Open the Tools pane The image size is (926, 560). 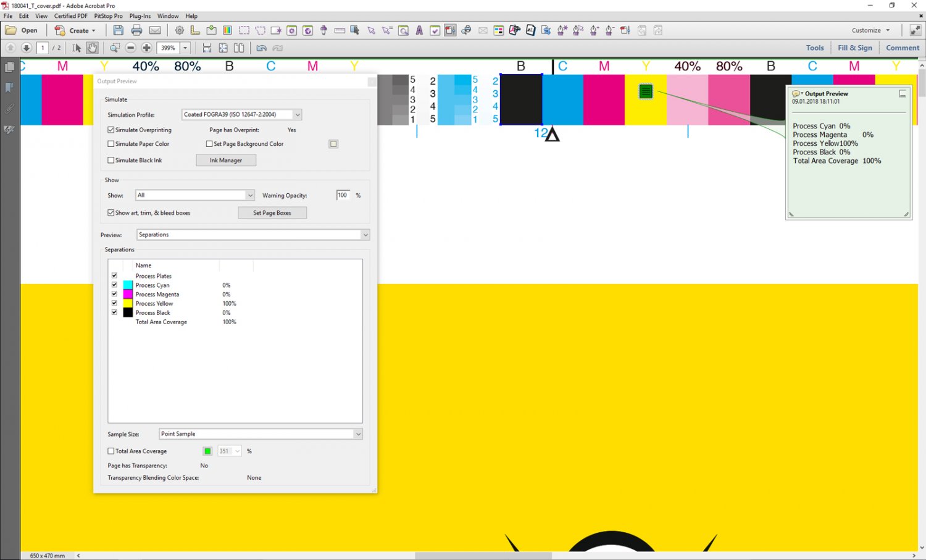coord(815,48)
